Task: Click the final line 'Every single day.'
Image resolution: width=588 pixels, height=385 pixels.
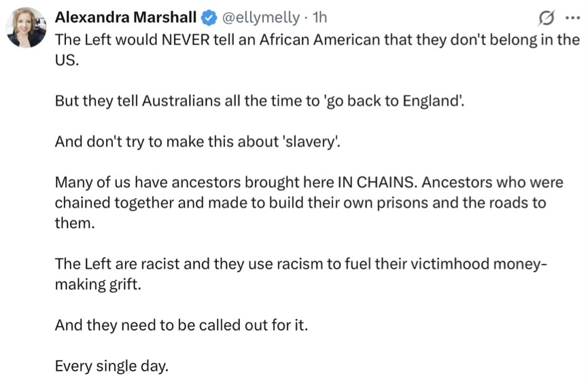Action: click(x=111, y=366)
